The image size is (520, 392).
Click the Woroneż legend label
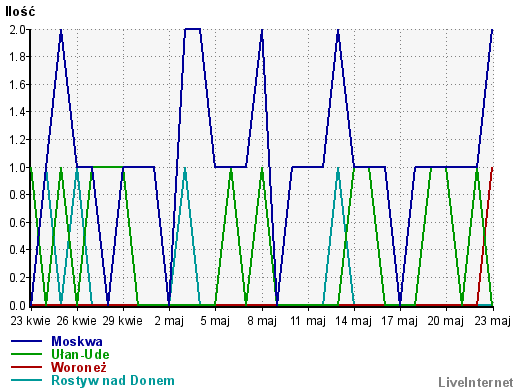(x=79, y=367)
